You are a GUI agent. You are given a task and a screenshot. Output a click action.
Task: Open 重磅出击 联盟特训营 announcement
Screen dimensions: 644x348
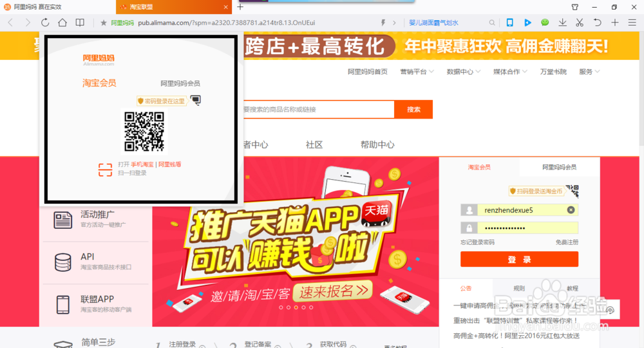click(515, 320)
